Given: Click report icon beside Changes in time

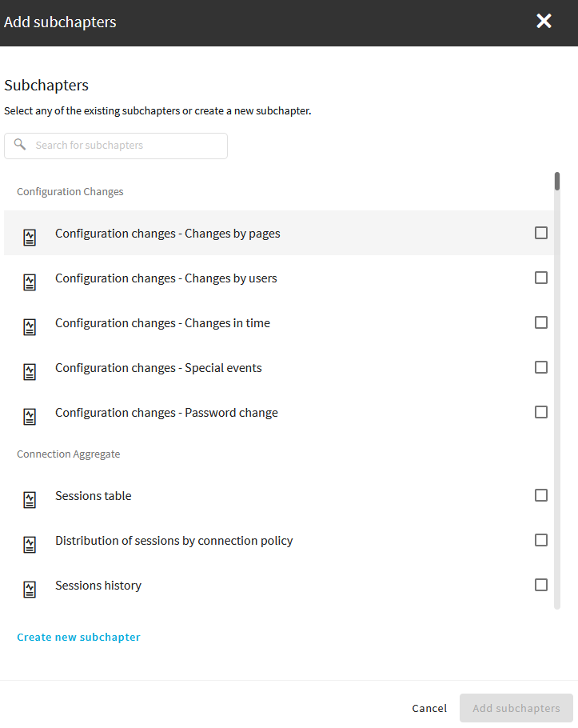Looking at the screenshot, I should (30, 327).
